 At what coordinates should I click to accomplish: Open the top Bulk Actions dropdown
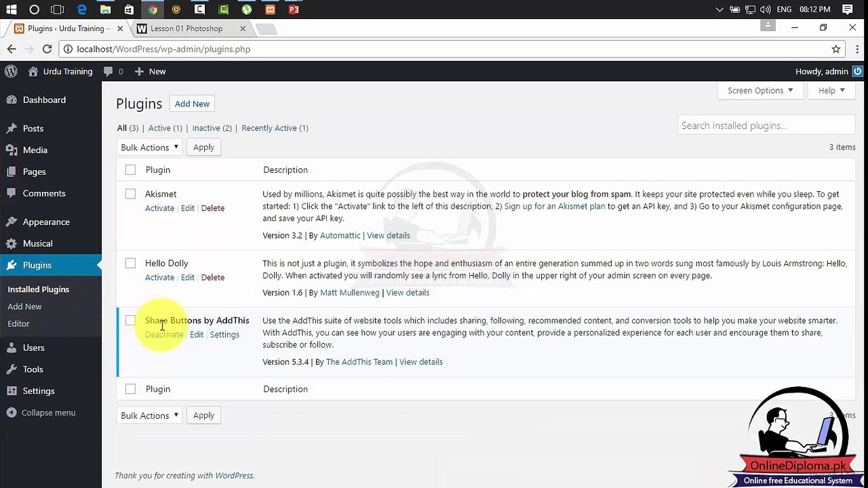point(149,147)
